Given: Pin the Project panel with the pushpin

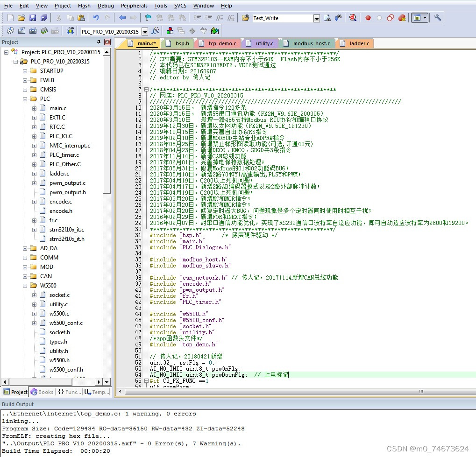Looking at the screenshot, I should point(99,42).
